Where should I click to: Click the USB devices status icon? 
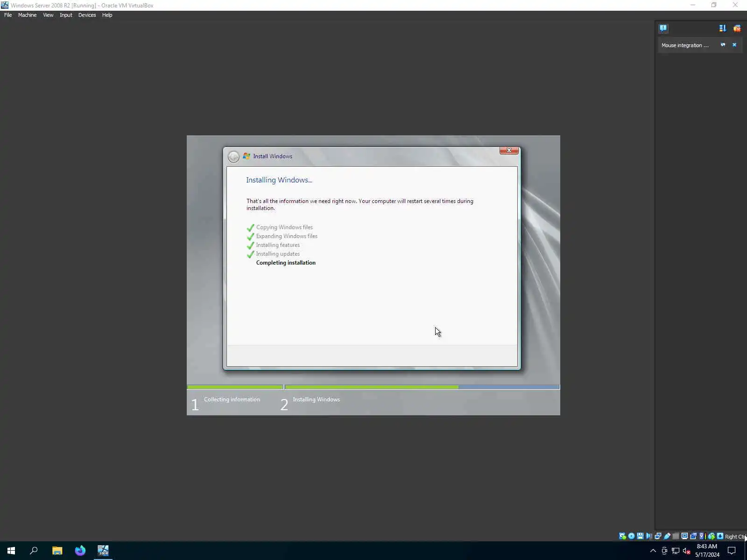667,536
